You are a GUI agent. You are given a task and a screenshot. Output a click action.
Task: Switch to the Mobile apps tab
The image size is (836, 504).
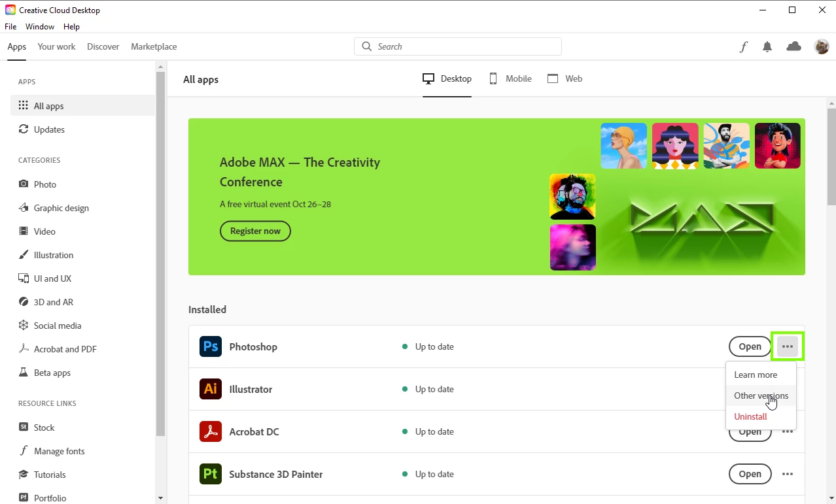point(510,78)
